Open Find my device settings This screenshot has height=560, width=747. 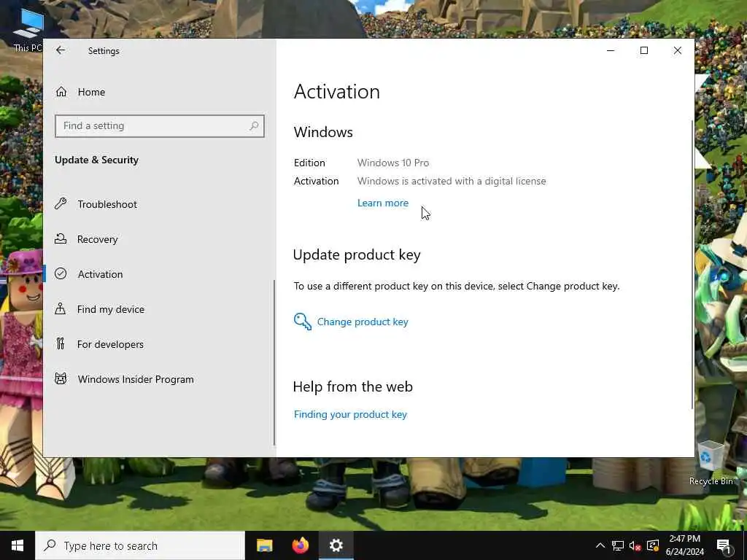click(x=111, y=309)
